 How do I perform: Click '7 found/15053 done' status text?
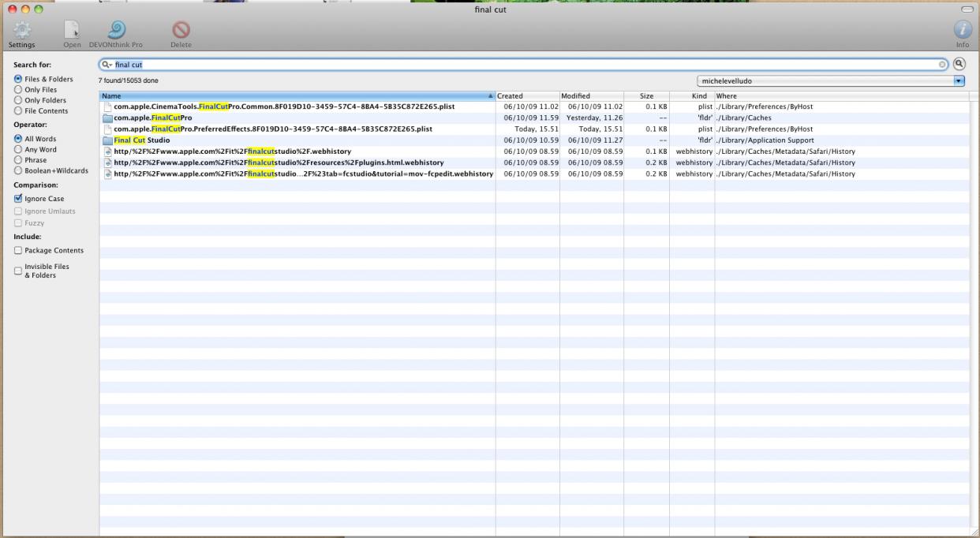(x=128, y=80)
